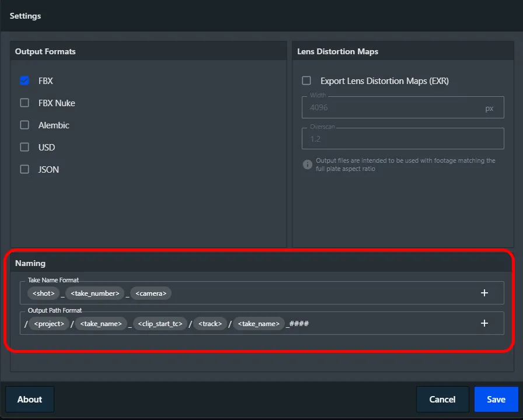Screen dimensions: 523x420
Task: Uncheck the FBX output format
Action: coord(25,80)
